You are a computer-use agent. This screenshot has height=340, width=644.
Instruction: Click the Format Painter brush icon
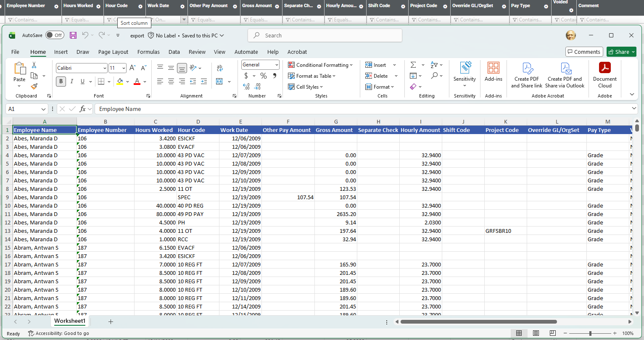[x=34, y=86]
